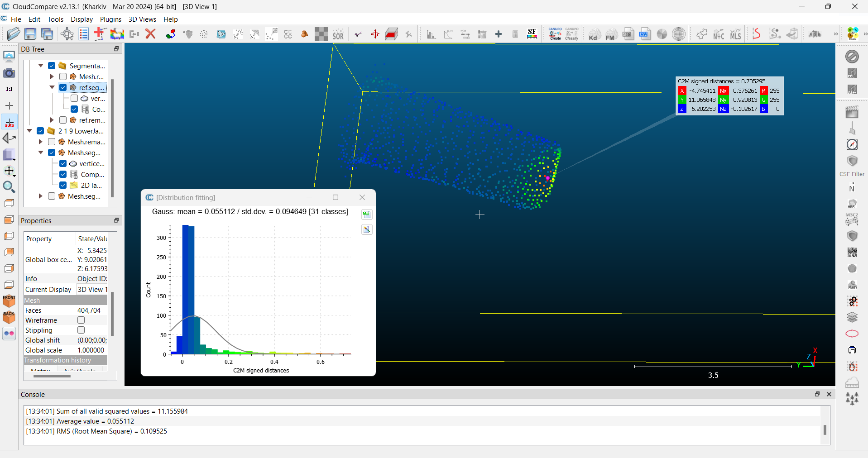This screenshot has height=458, width=868.
Task: Open the CSF Filter plugin
Action: tap(852, 162)
